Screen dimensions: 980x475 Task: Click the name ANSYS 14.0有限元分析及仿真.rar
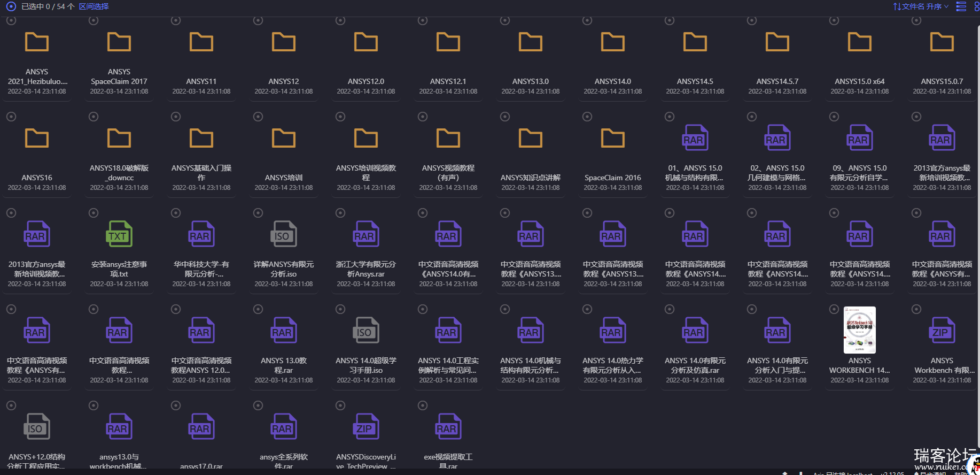click(x=695, y=365)
